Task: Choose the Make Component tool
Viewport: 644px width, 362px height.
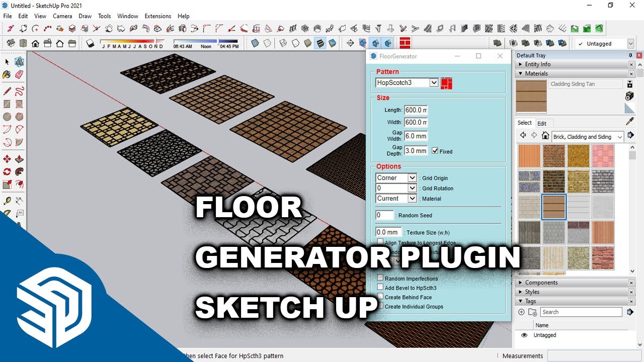Action: tap(19, 62)
